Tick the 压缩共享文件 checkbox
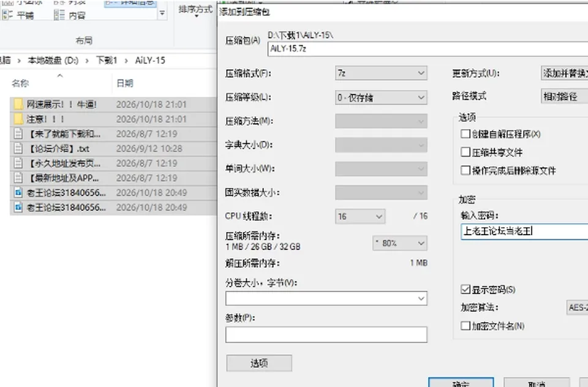588x387 pixels. [x=466, y=152]
